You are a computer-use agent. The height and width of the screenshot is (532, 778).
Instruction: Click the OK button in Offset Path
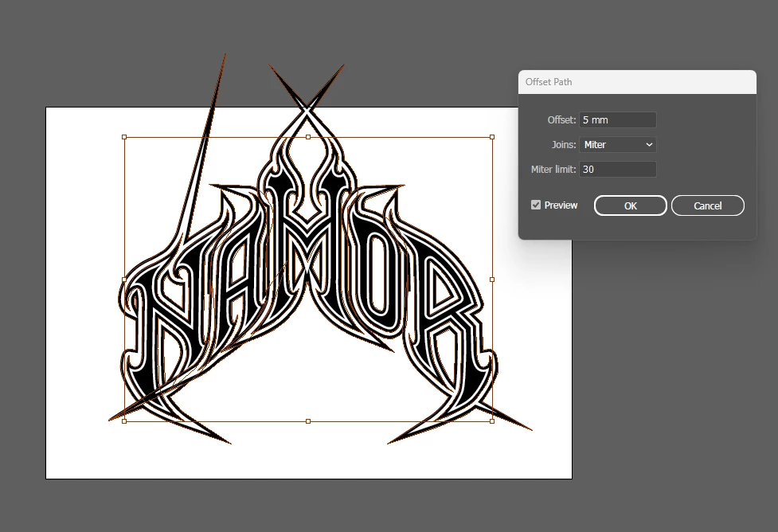(x=630, y=205)
